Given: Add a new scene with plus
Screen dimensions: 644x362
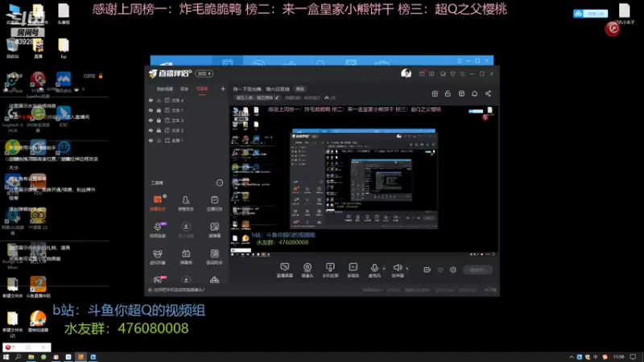Looking at the screenshot, I should (x=223, y=88).
